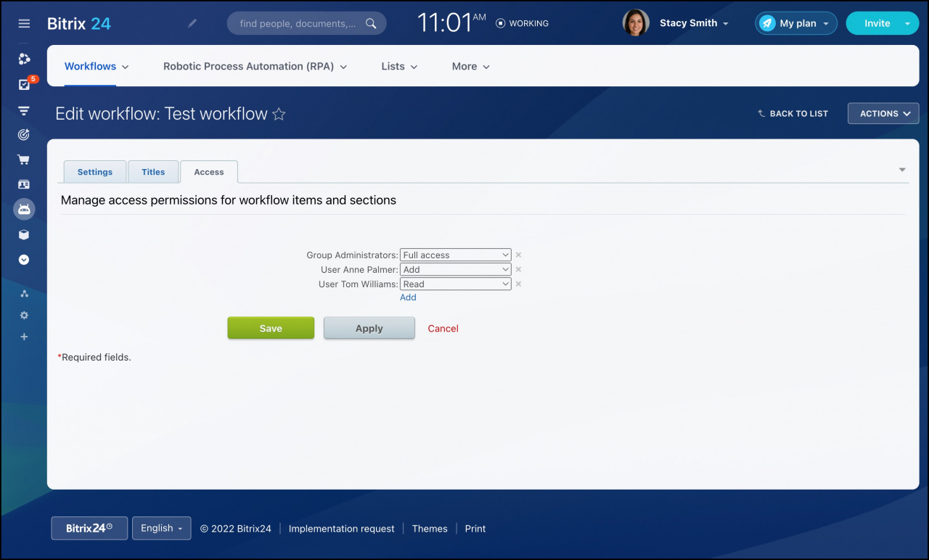Screen dimensions: 929x560
Task: Click the Invite button
Action: coord(877,23)
